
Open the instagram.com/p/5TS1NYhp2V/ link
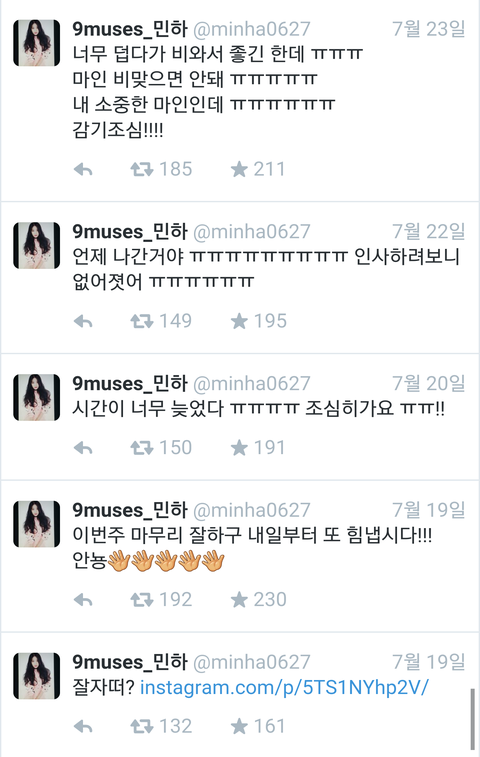click(284, 687)
